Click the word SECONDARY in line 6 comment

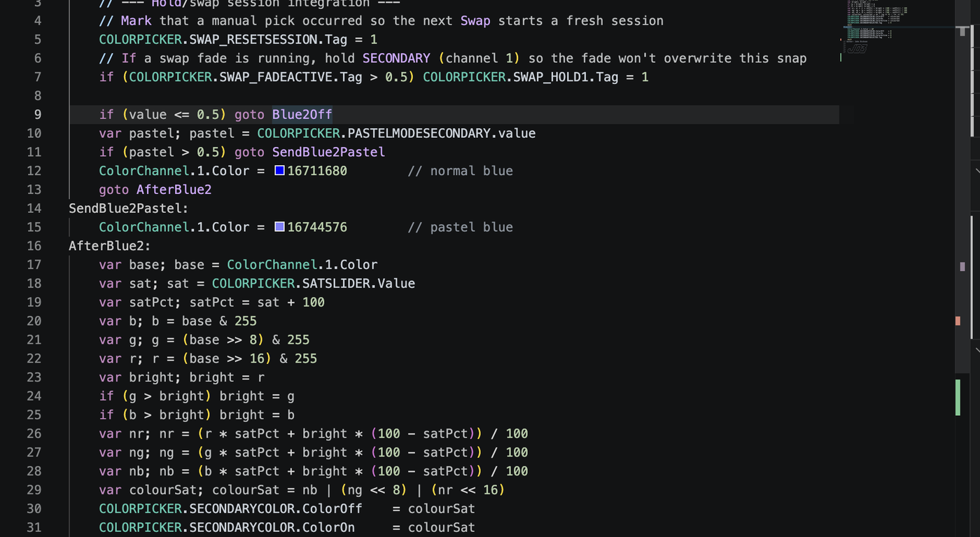[396, 58]
